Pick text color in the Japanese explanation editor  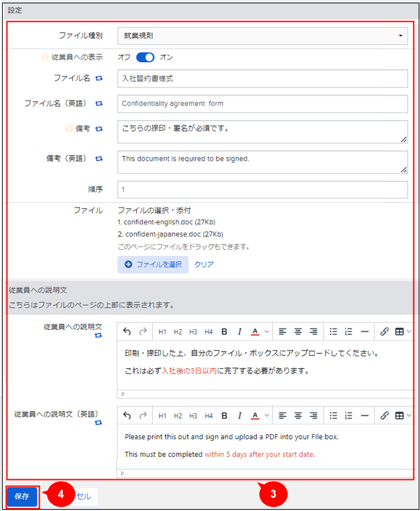coord(255,331)
